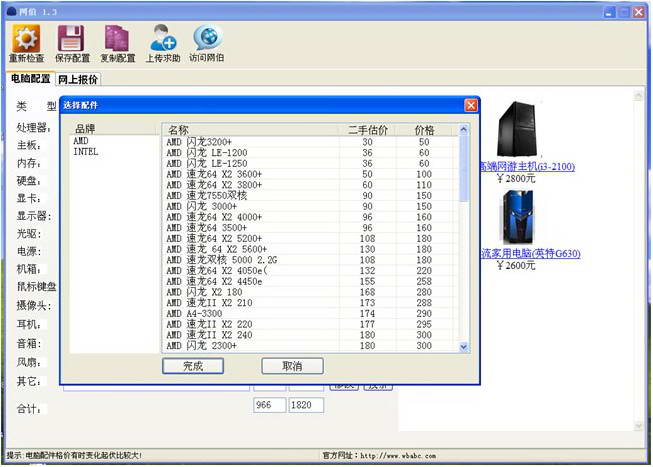Click the right panel scroll-up arrow
Screen dimensions: 653x467
(638, 96)
